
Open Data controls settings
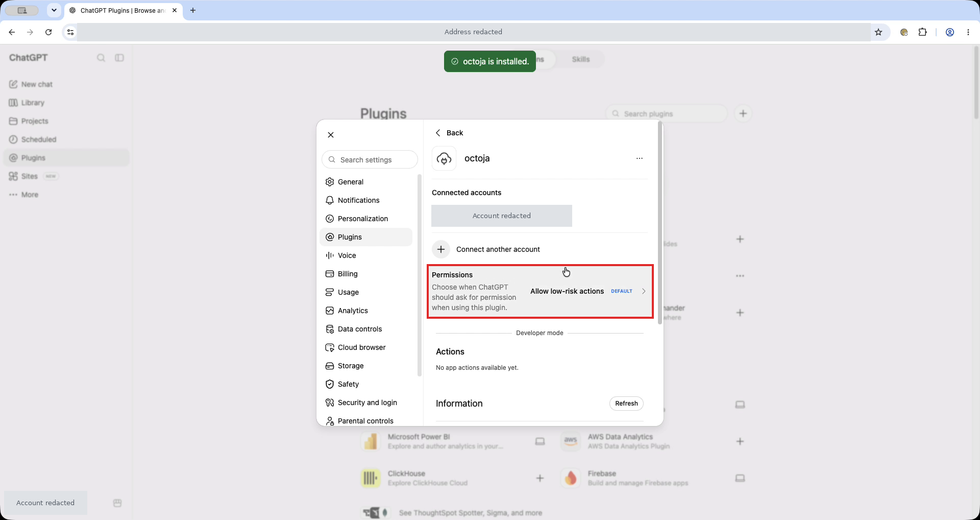pyautogui.click(x=366, y=329)
